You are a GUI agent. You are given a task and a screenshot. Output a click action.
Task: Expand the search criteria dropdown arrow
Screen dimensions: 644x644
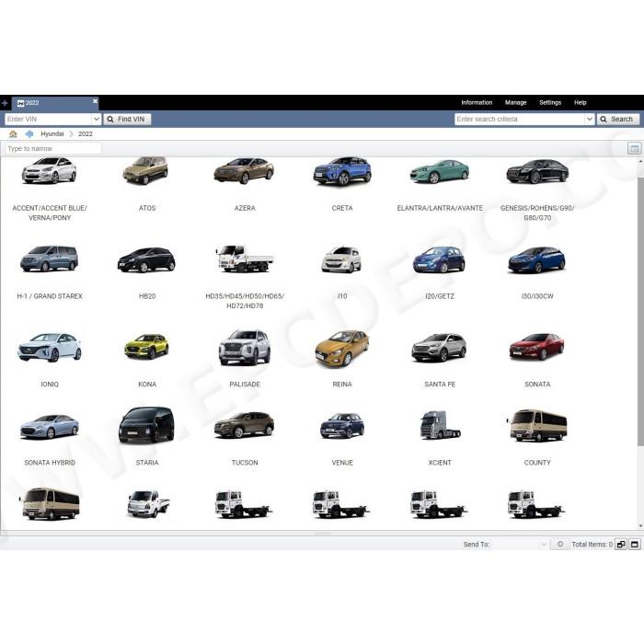[x=590, y=119]
